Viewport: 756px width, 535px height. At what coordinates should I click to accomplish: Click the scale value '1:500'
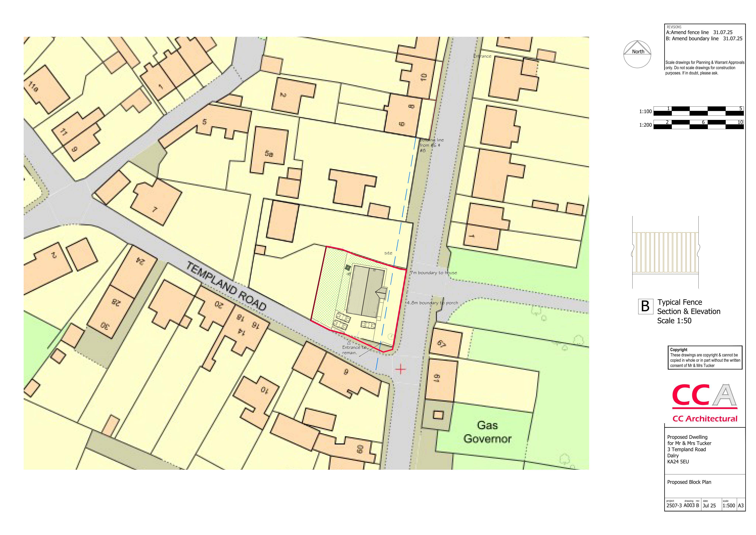click(x=729, y=506)
